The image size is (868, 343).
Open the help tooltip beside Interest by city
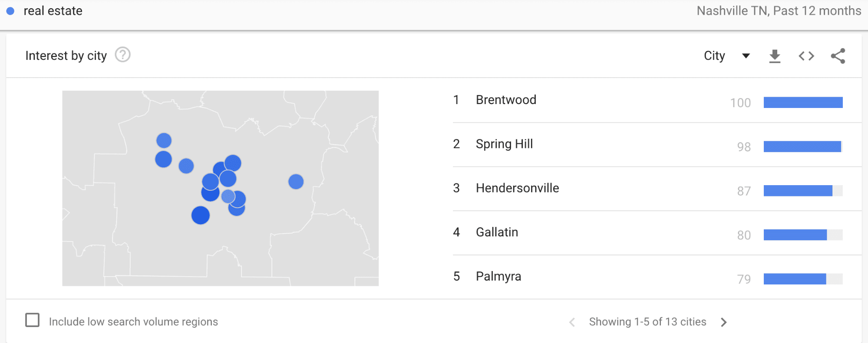pos(122,55)
